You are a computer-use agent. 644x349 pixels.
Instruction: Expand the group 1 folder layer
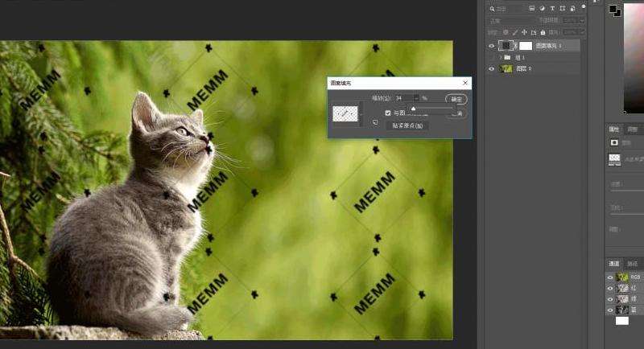500,57
